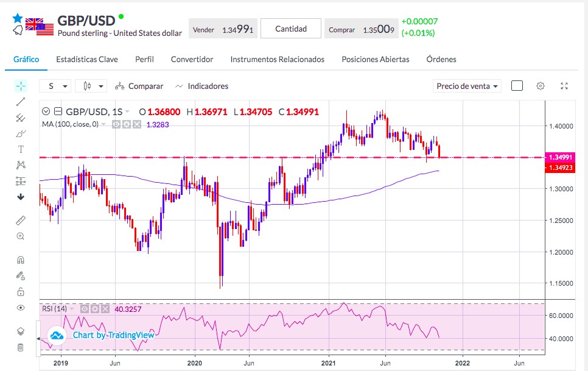Hide the MA indicator with its eye icon
Screen dimensions: 588x371
(x=116, y=124)
